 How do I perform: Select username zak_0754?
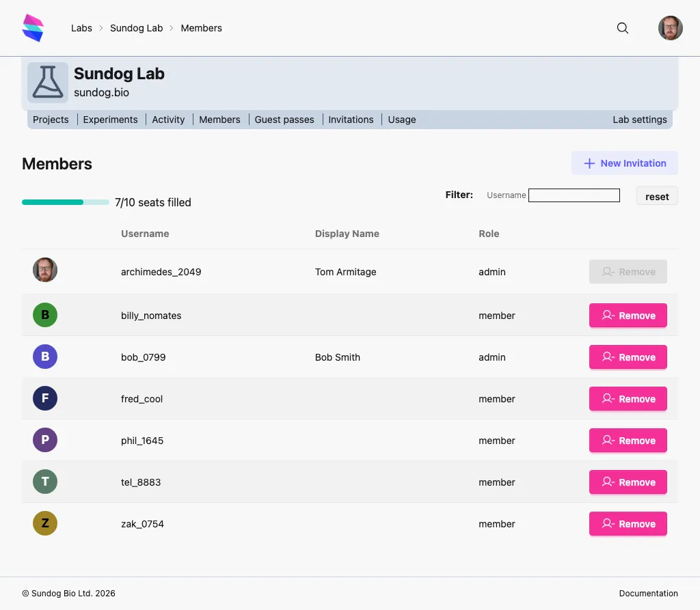point(142,523)
